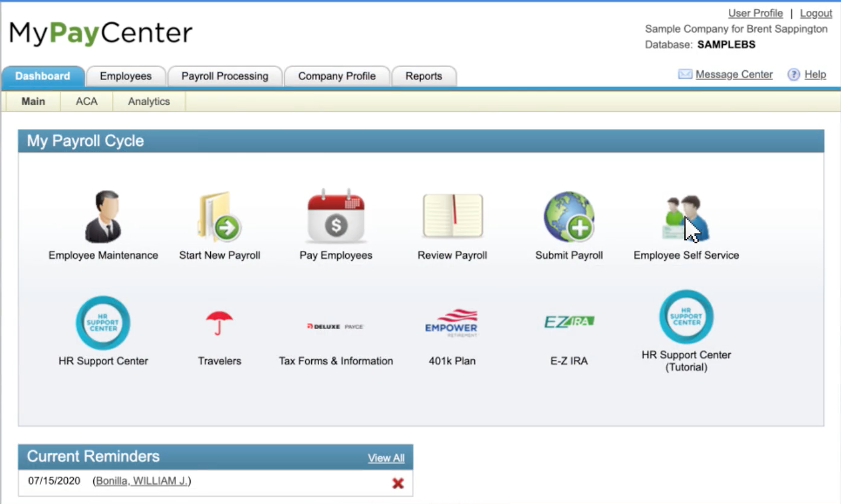Image resolution: width=841 pixels, height=504 pixels.
Task: Open the HR Support Center icon
Action: 103,322
